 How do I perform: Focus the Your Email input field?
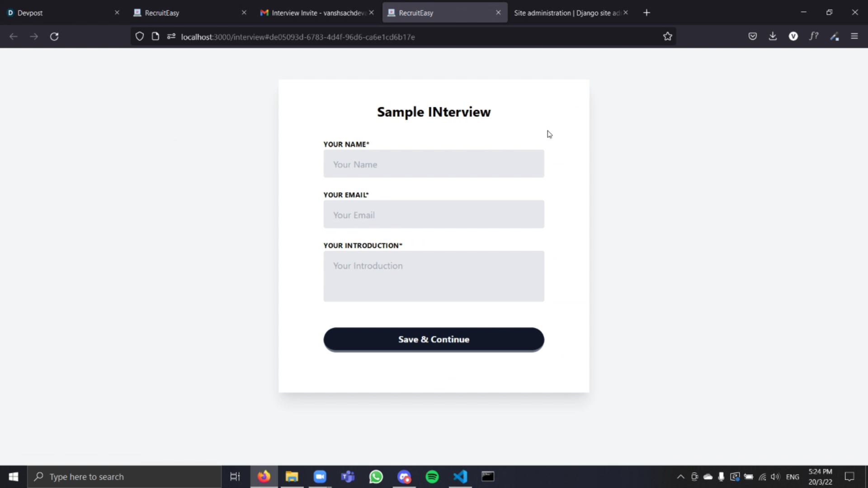(434, 215)
